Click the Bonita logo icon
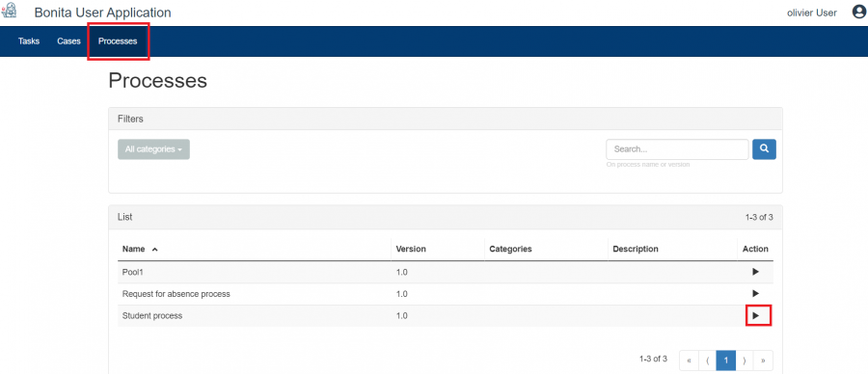Screen dimensions: 868x374 click(x=10, y=11)
